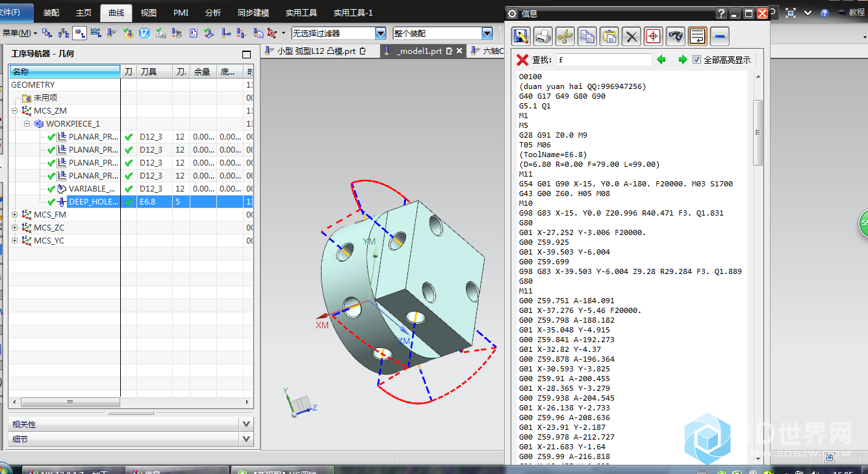Click the 余量 column header
The height and width of the screenshot is (474, 868).
pos(203,71)
